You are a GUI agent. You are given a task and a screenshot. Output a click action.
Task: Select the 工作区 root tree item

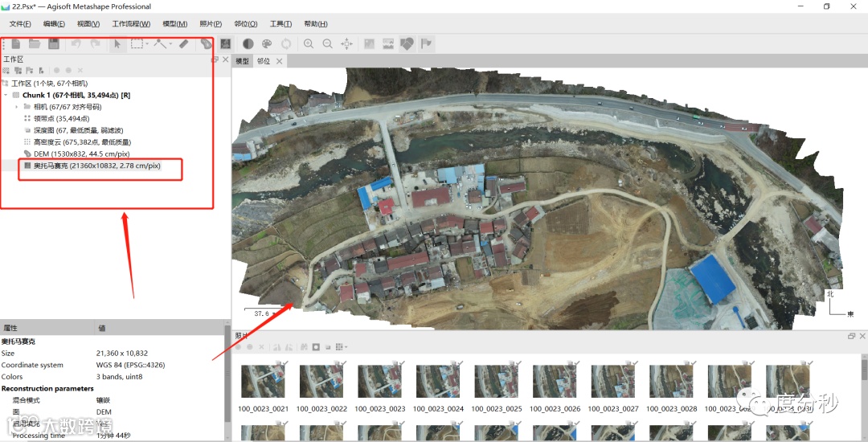click(x=49, y=84)
